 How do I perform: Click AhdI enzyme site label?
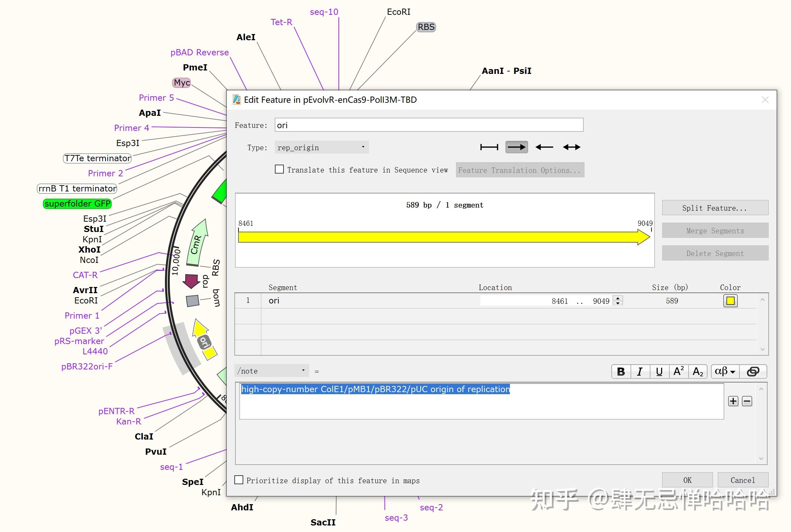pyautogui.click(x=242, y=507)
